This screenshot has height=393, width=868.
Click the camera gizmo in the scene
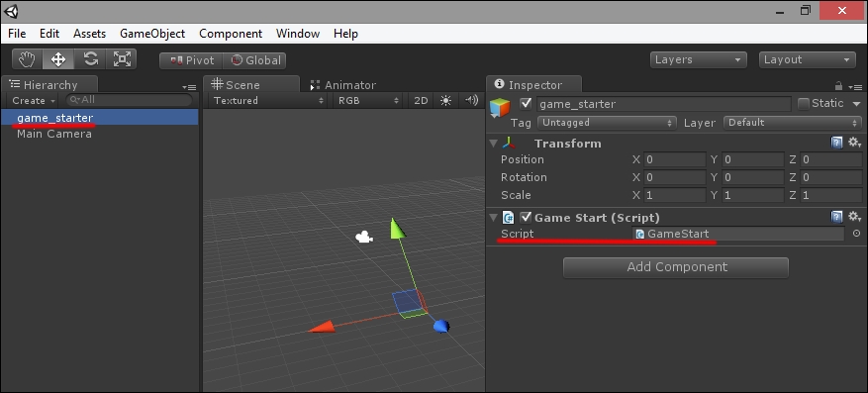(x=363, y=237)
